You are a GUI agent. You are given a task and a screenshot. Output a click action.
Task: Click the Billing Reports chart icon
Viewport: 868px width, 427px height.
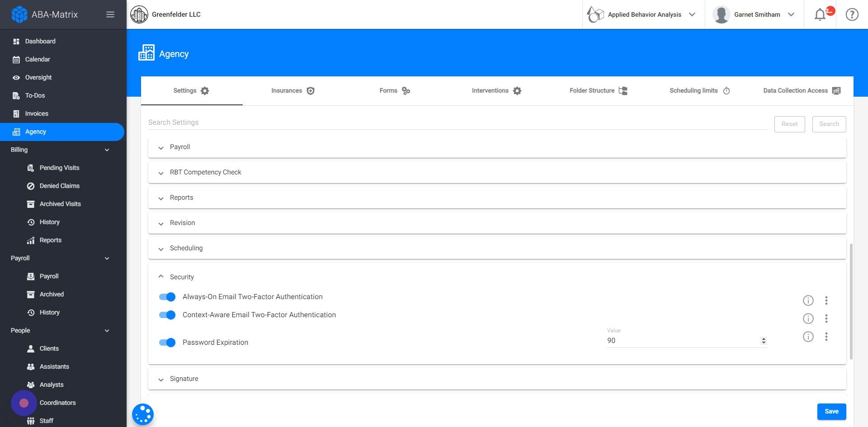pyautogui.click(x=31, y=240)
